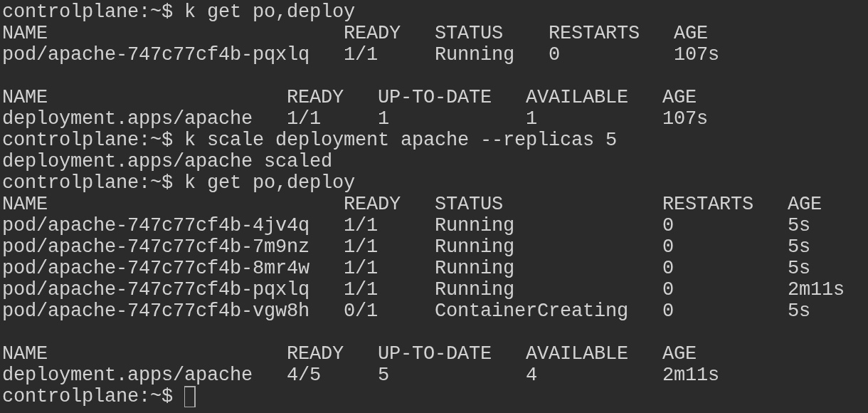This screenshot has height=413, width=868.
Task: Click the pod name ending in 8mr4w
Action: click(x=155, y=268)
